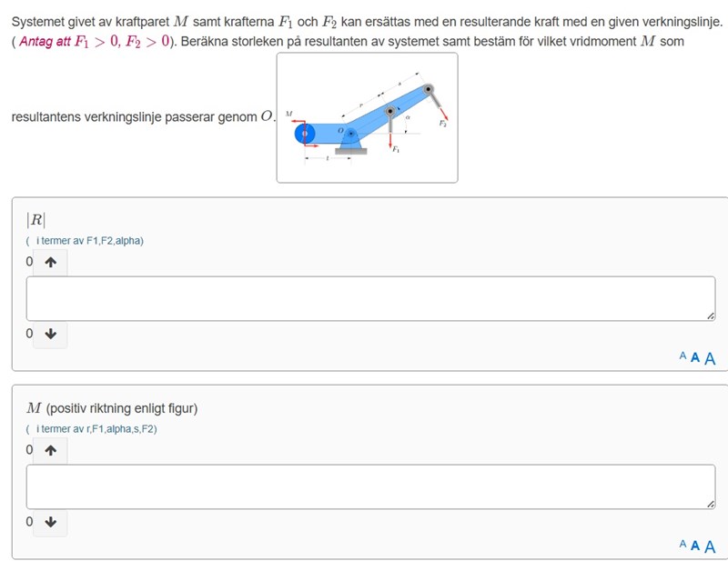Click the "M (positiv riktning enligt figur)" label
728x561 pixels.
click(x=112, y=408)
